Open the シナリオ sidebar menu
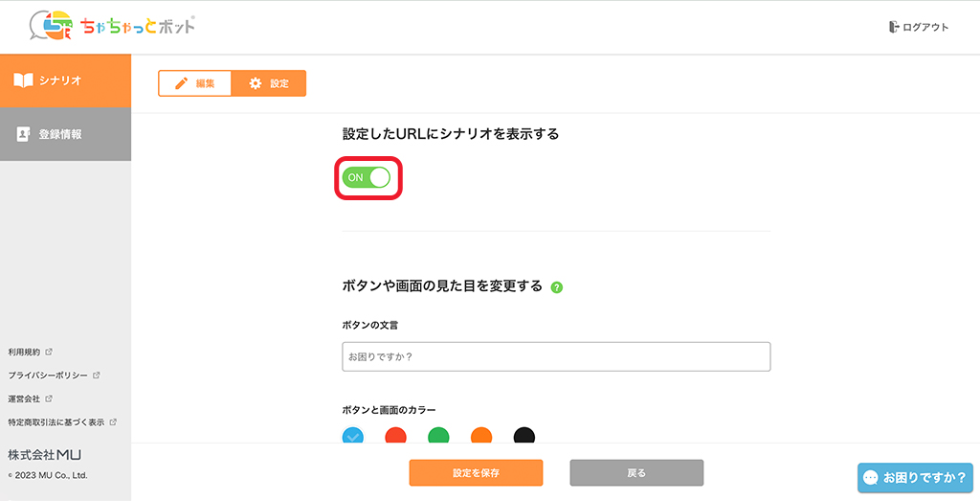980x501 pixels. [65, 80]
